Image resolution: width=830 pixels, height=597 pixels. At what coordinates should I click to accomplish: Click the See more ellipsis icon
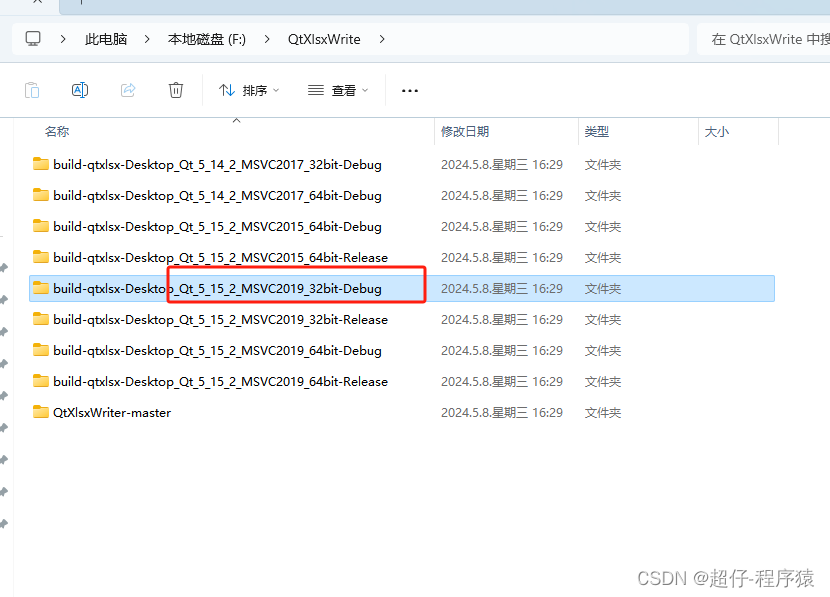click(x=409, y=90)
